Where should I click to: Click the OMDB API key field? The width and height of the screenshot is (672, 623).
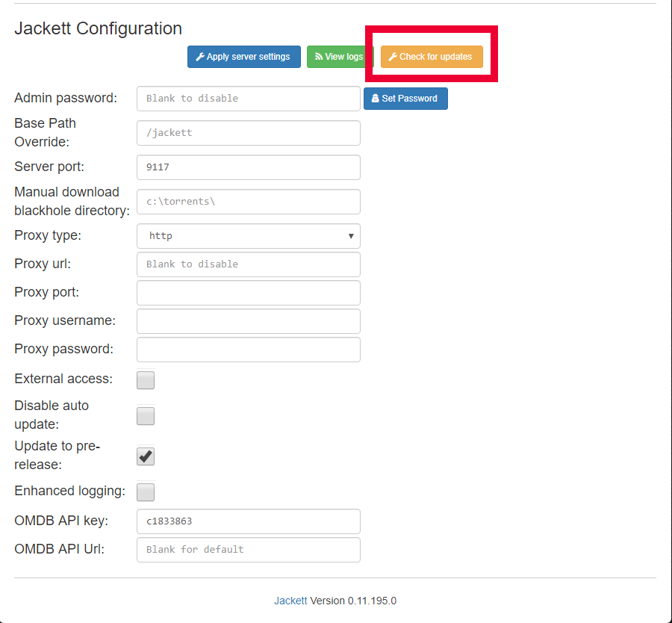tap(248, 521)
